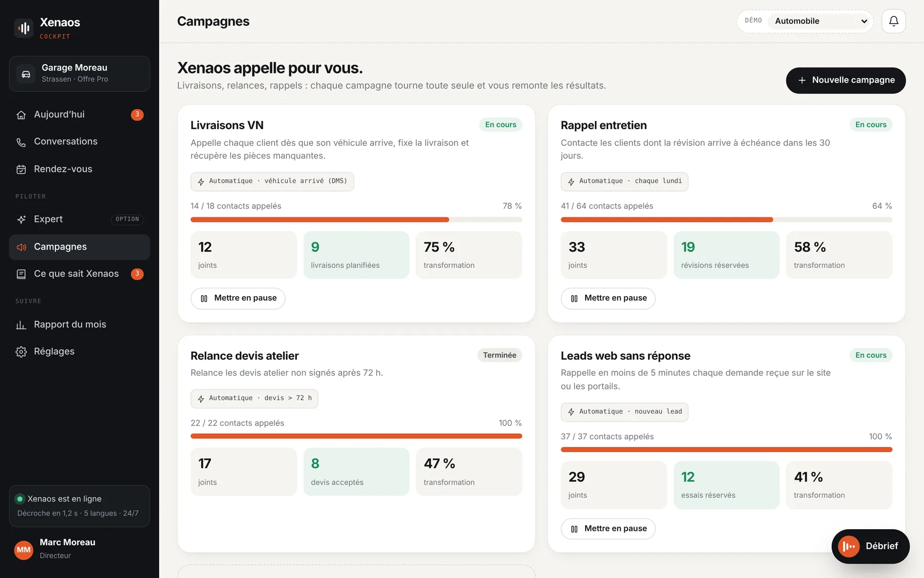Click the sparkle icon beside Expert
The height and width of the screenshot is (578, 924).
[x=21, y=219]
